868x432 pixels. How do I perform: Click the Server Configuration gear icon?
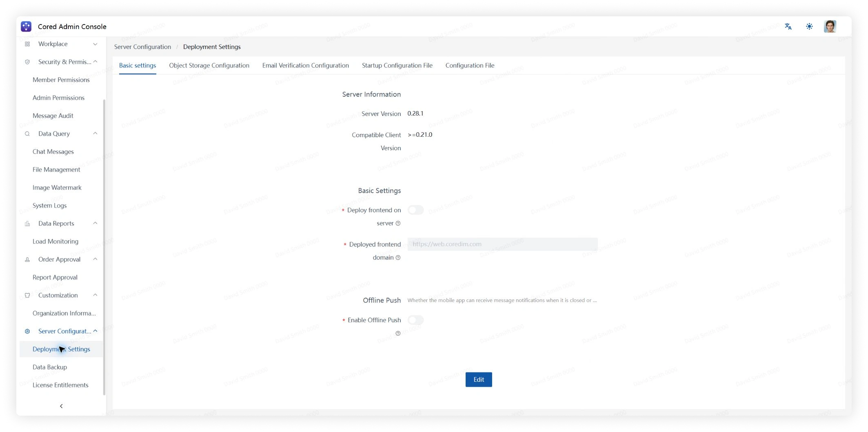[27, 332]
